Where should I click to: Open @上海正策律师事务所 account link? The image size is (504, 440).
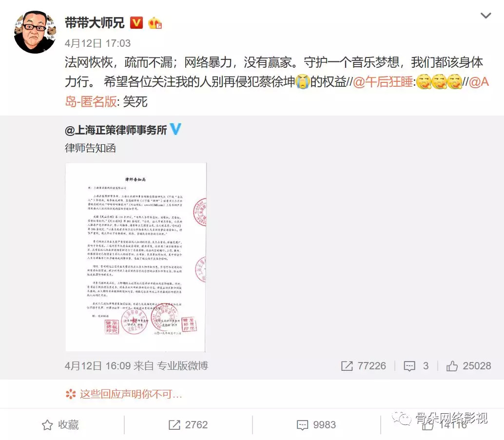coord(116,130)
